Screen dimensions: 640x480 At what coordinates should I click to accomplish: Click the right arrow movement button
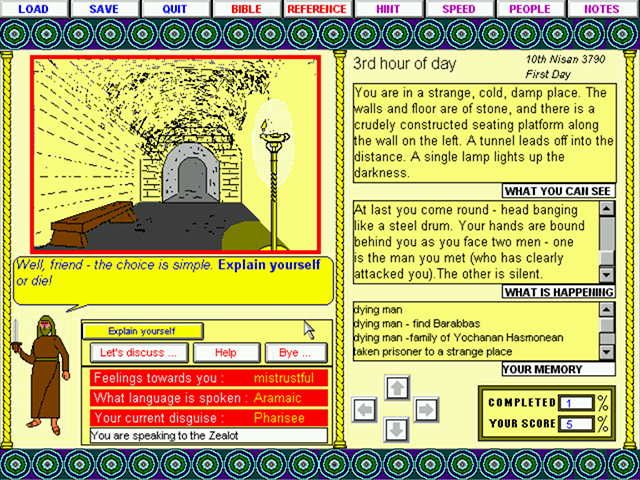pos(427,409)
